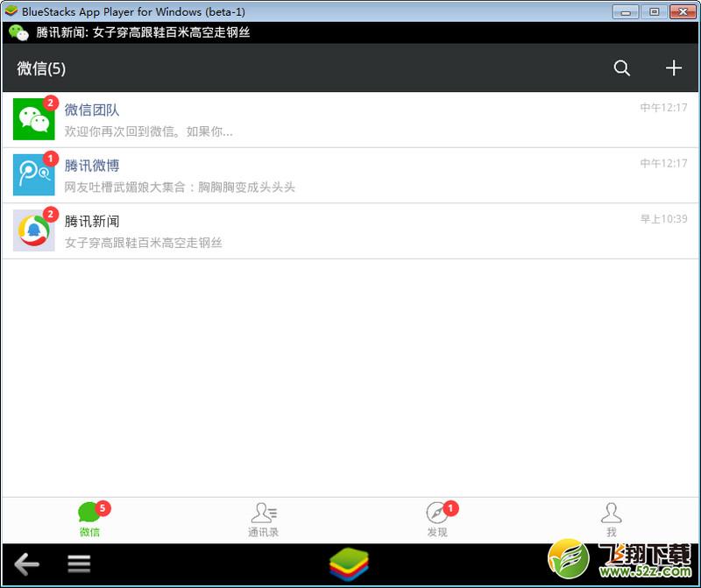Image resolution: width=701 pixels, height=588 pixels.
Task: Open the 腾讯新闻 conversation title
Action: click(x=92, y=221)
